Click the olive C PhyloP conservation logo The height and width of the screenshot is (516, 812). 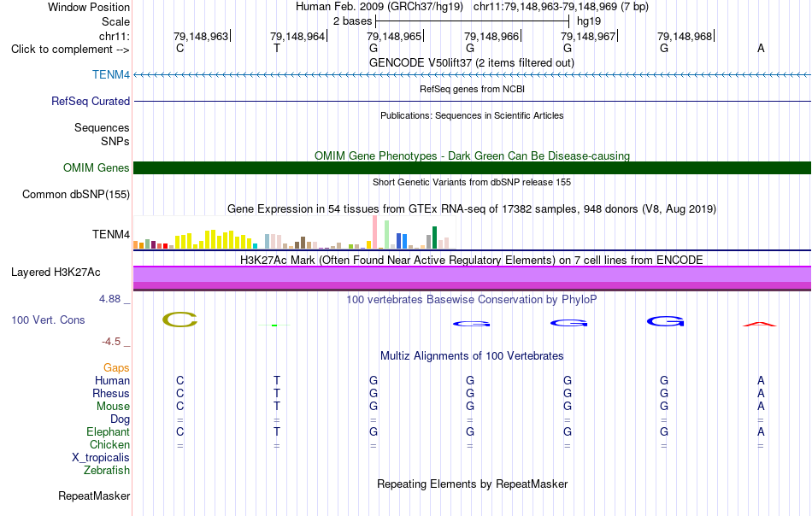pyautogui.click(x=179, y=320)
